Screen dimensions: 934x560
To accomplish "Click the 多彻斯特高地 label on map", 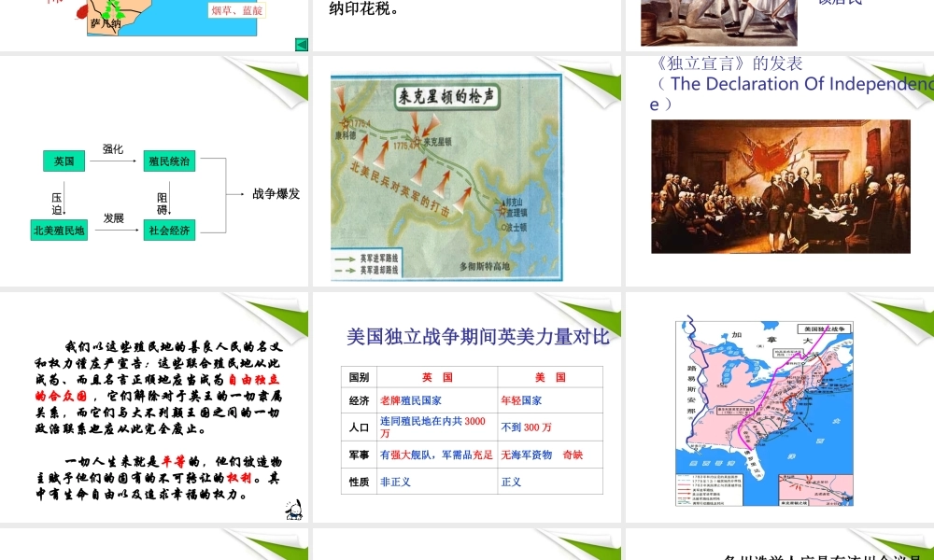I will [x=484, y=266].
